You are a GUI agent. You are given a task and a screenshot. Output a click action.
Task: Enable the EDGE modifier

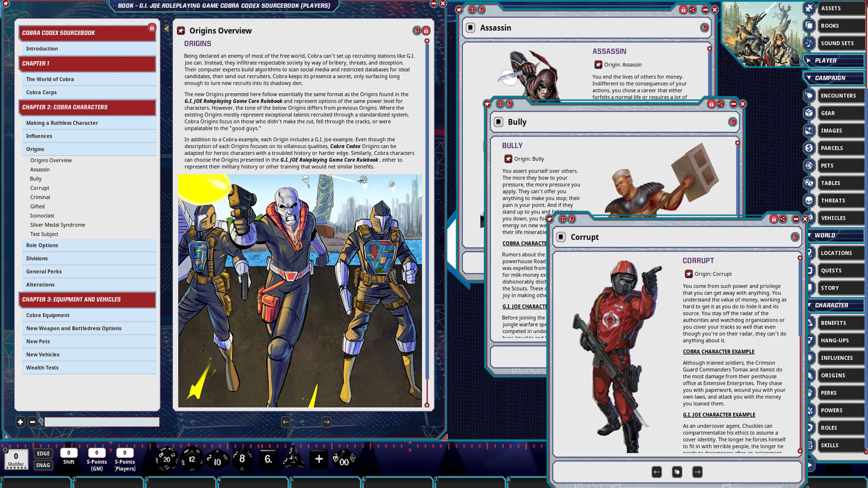tap(43, 453)
